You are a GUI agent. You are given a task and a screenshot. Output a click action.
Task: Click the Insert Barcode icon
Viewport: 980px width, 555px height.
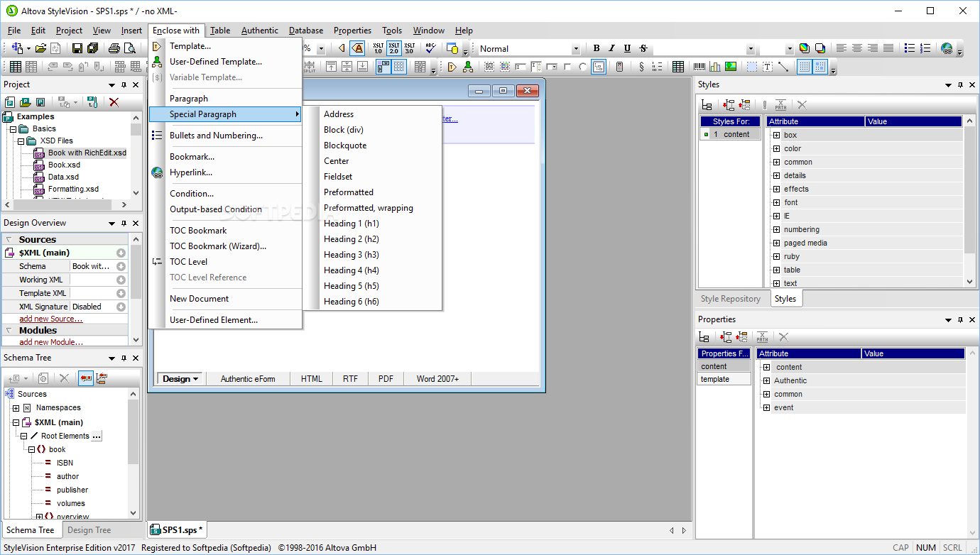click(699, 67)
